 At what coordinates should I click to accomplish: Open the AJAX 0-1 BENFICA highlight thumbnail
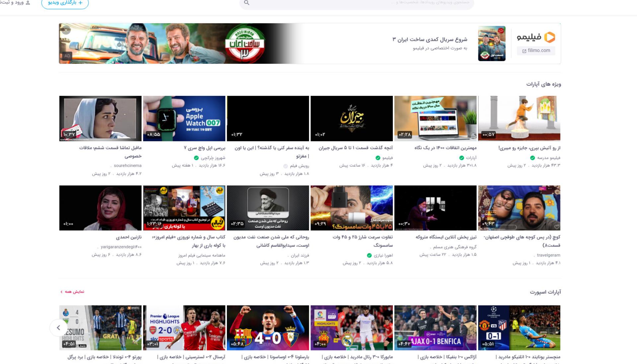click(x=435, y=328)
